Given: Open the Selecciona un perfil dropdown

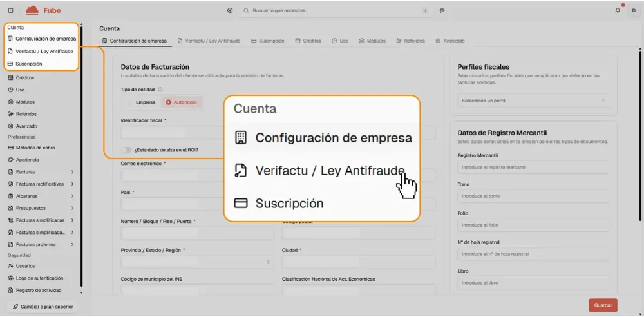Looking at the screenshot, I should pyautogui.click(x=533, y=101).
